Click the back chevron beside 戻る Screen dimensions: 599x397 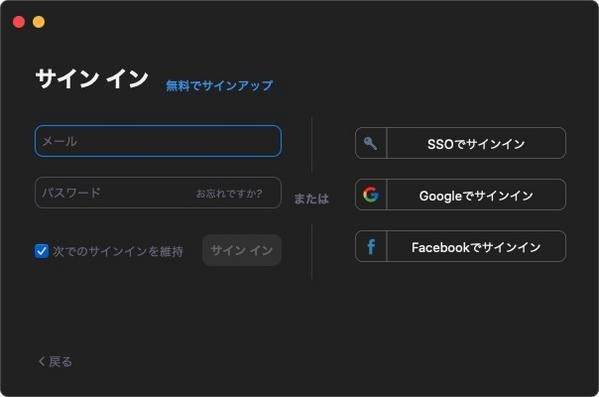tap(42, 361)
